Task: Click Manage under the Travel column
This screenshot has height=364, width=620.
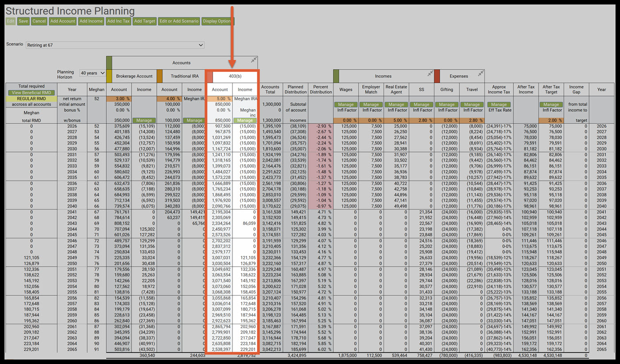Action: click(472, 105)
